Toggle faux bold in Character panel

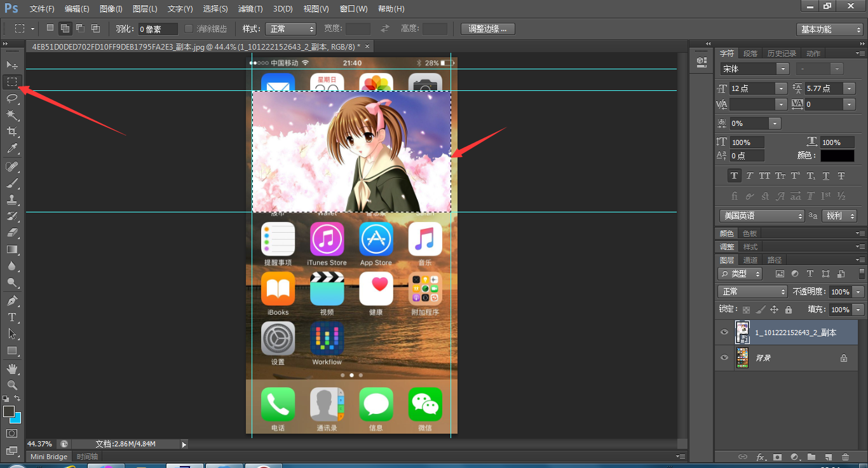735,175
